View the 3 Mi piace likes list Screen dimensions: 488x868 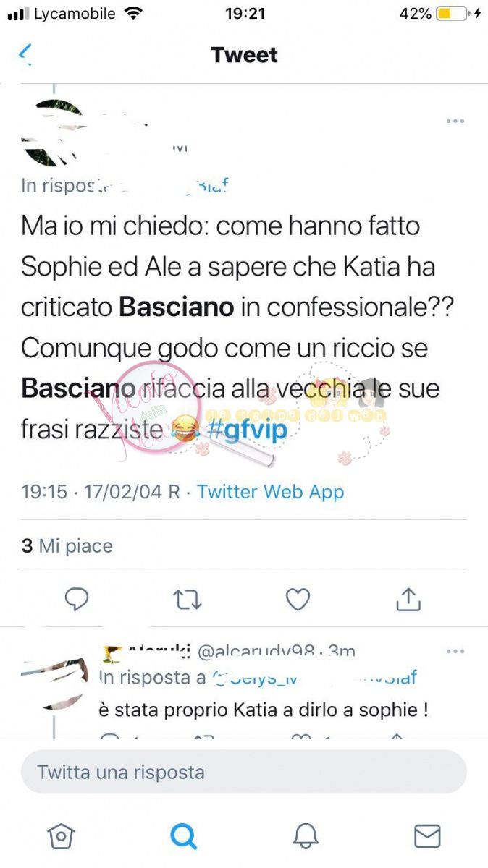click(x=67, y=545)
